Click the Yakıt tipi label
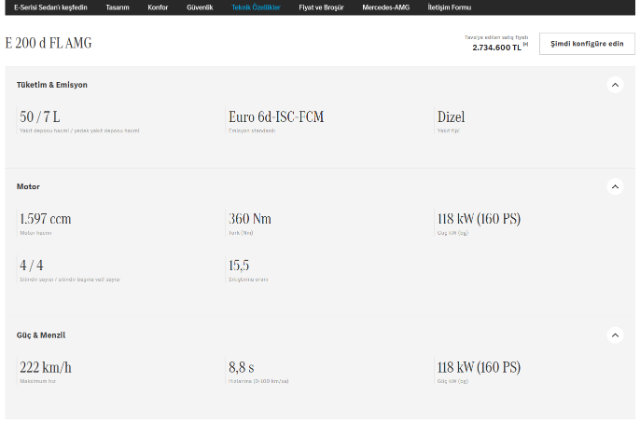 448,131
